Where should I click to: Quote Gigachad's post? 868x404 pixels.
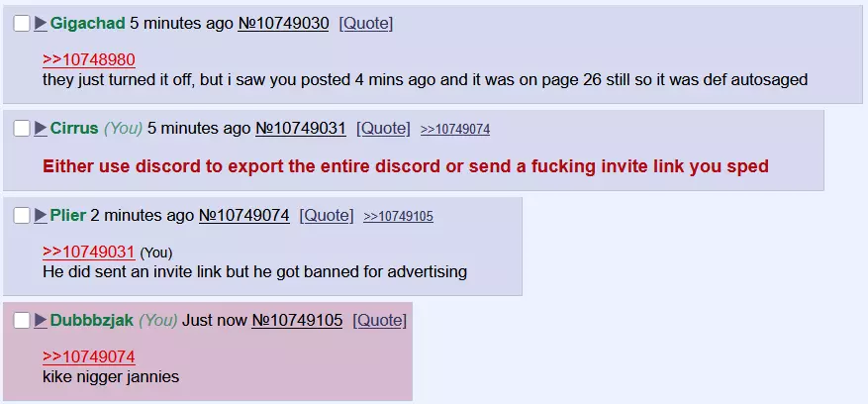[x=366, y=24]
